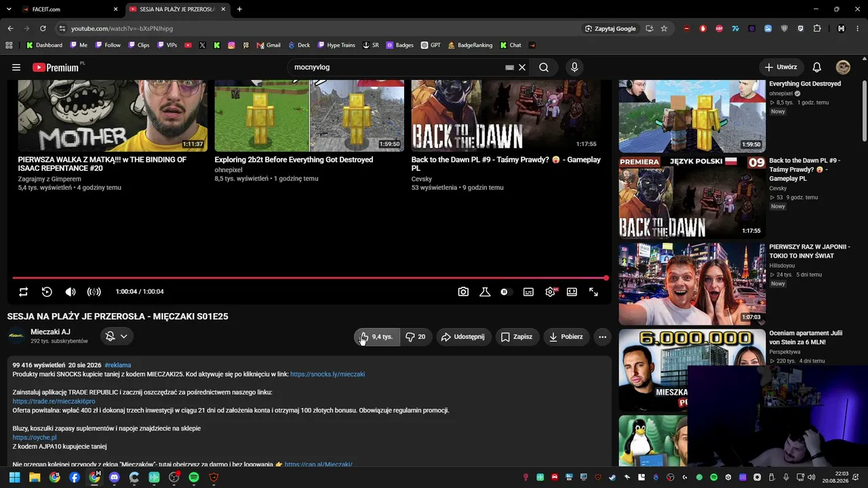Viewport: 868px width, 488px height.
Task: Open Discord from the taskbar
Action: click(114, 477)
